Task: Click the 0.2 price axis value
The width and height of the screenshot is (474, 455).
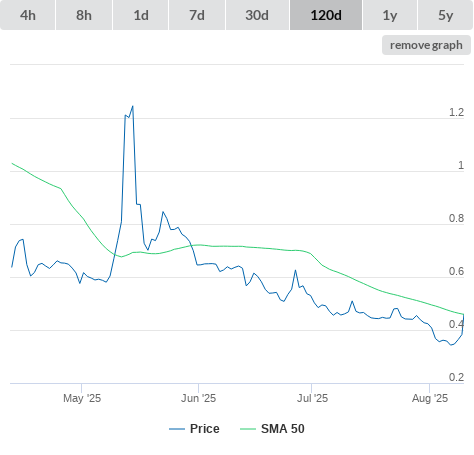Action: (456, 377)
